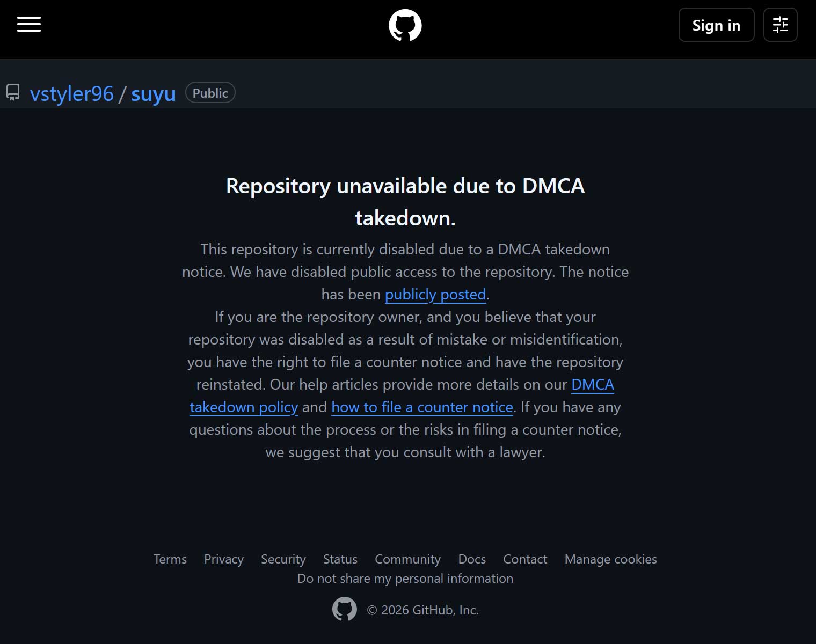Open the hamburger navigation menu
Image resolution: width=816 pixels, height=644 pixels.
(x=29, y=25)
